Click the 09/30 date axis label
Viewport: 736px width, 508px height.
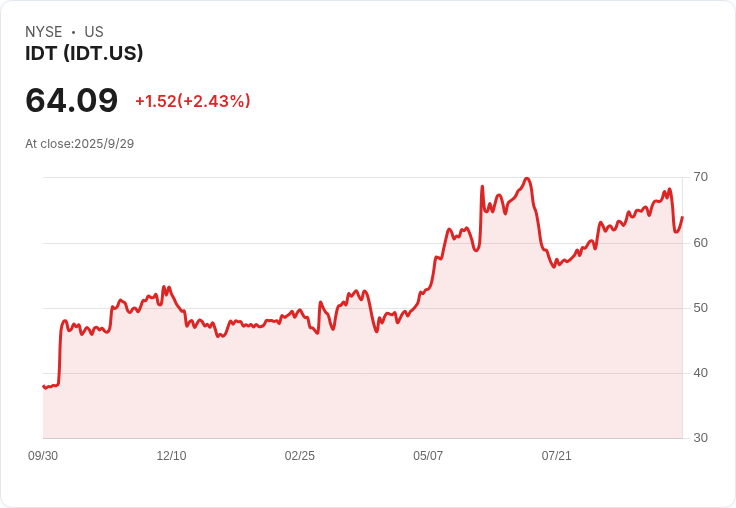(43, 455)
